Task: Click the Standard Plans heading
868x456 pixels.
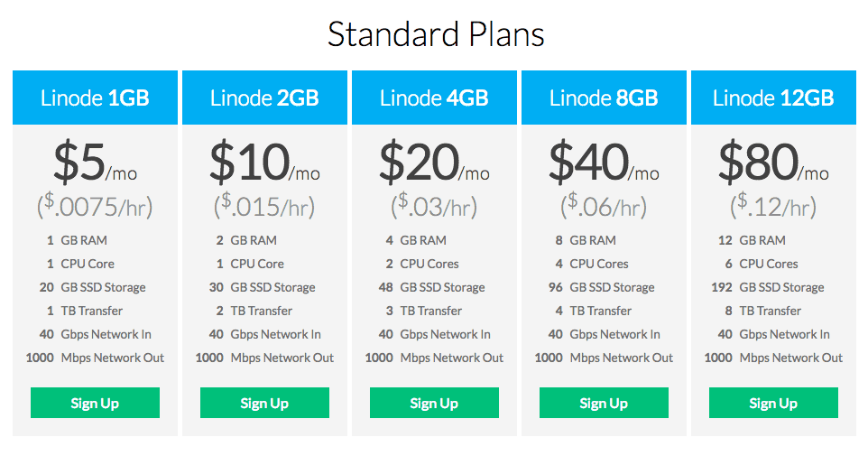Action: pyautogui.click(x=436, y=34)
